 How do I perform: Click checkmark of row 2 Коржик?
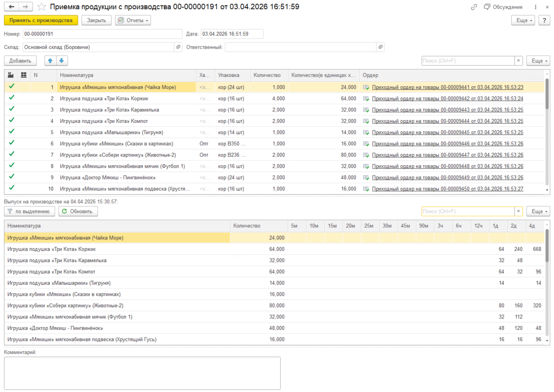[x=11, y=98]
